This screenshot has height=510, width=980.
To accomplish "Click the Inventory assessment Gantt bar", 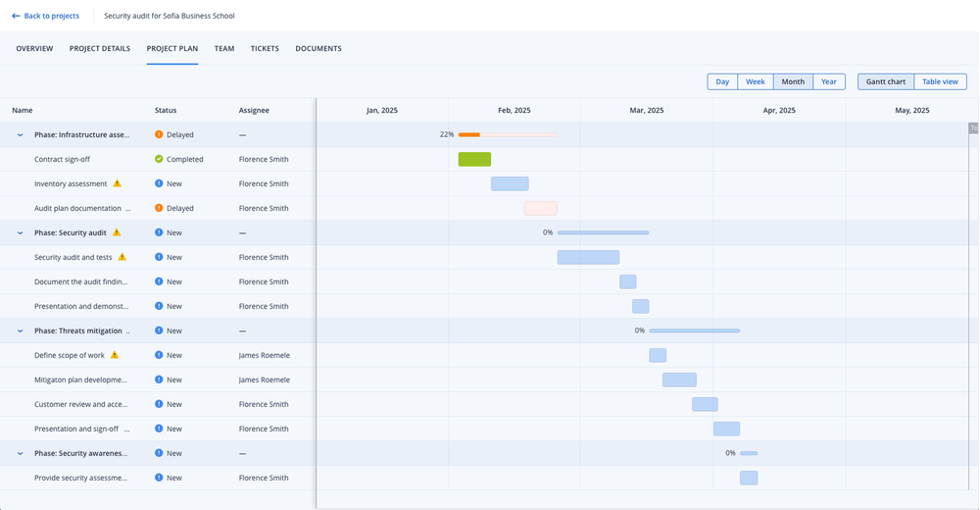I will click(x=510, y=183).
